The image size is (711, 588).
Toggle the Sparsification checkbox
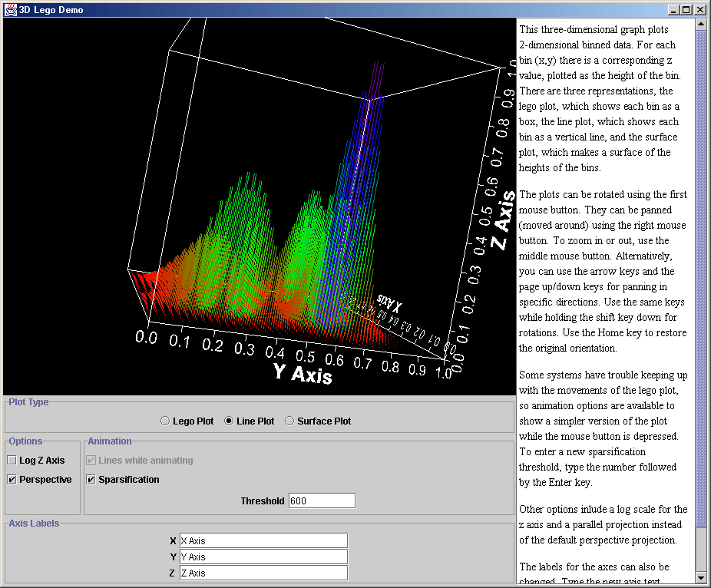(x=91, y=480)
